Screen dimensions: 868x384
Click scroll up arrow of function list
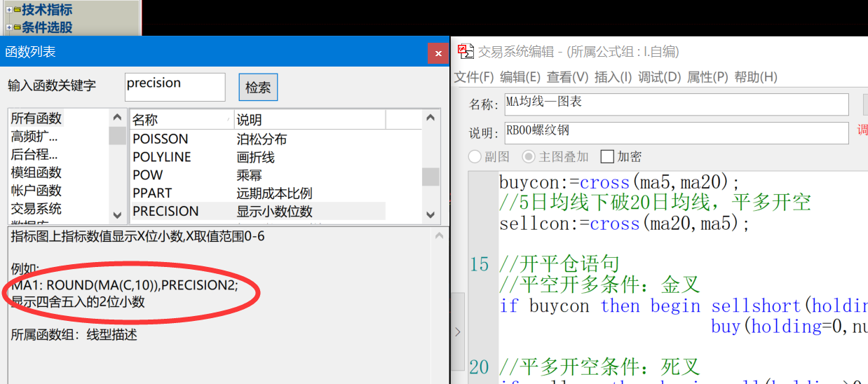point(430,118)
